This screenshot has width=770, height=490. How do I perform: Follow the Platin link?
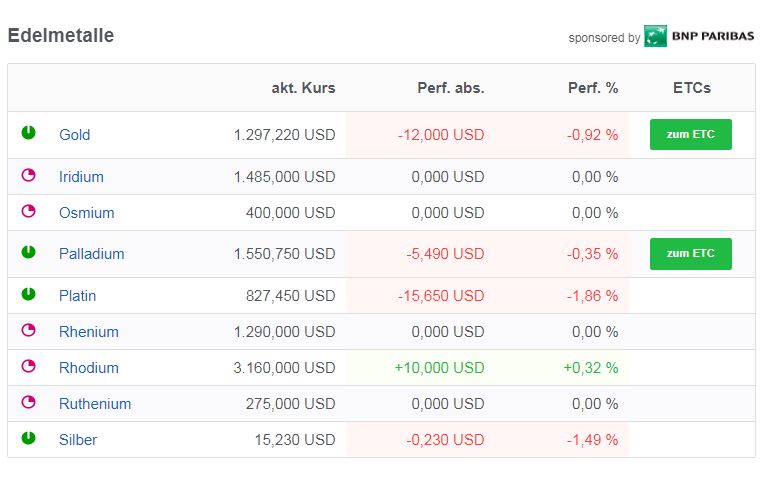pos(78,296)
